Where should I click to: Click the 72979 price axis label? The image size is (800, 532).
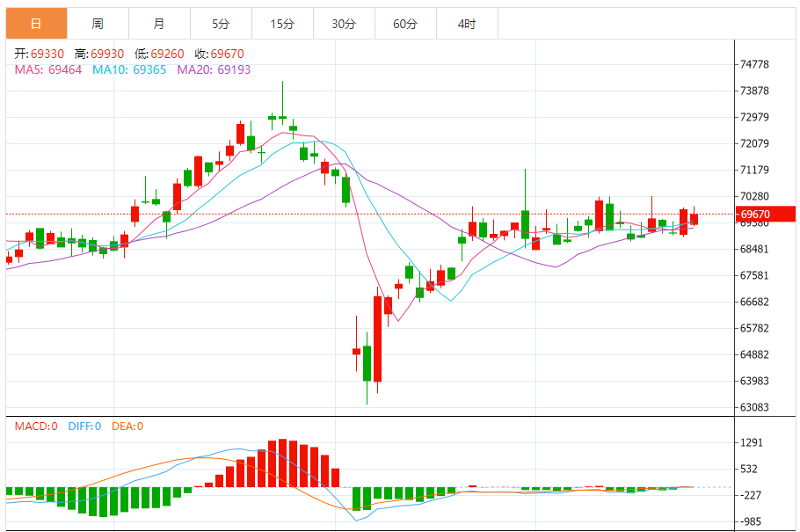click(754, 117)
